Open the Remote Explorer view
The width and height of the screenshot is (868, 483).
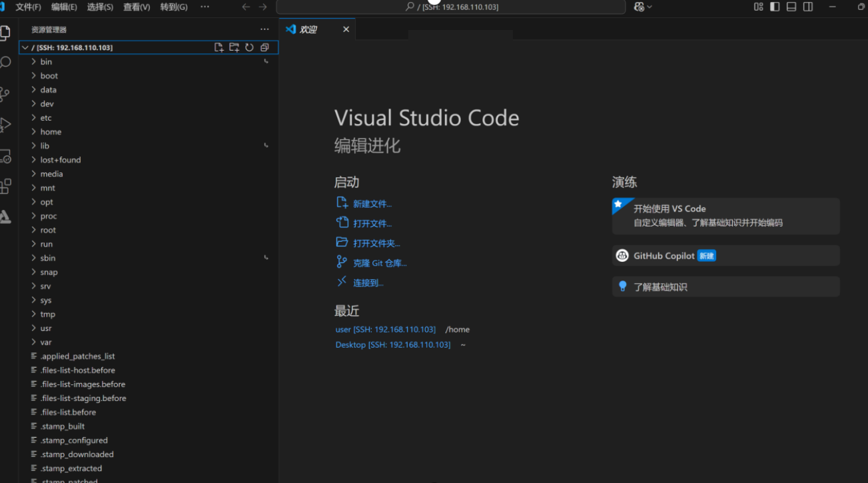pos(5,156)
